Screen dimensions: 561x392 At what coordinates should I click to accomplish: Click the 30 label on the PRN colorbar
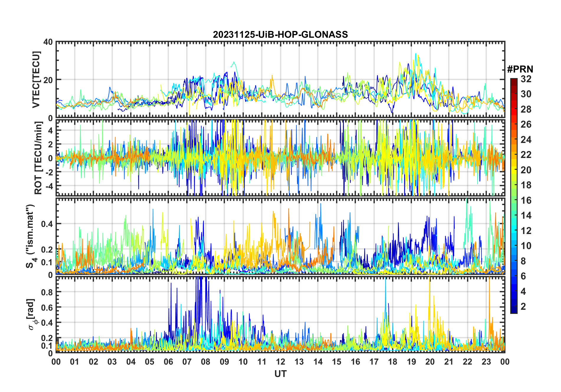pos(526,94)
